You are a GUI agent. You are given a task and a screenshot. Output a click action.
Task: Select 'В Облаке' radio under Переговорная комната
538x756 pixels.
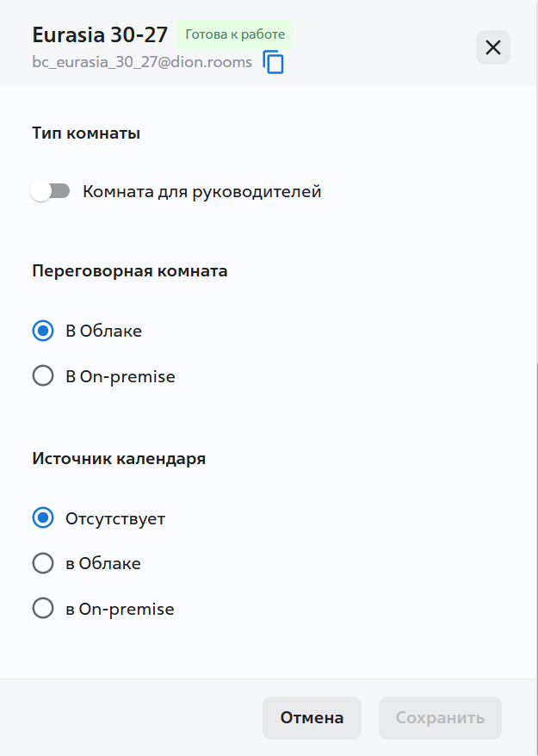coord(43,332)
